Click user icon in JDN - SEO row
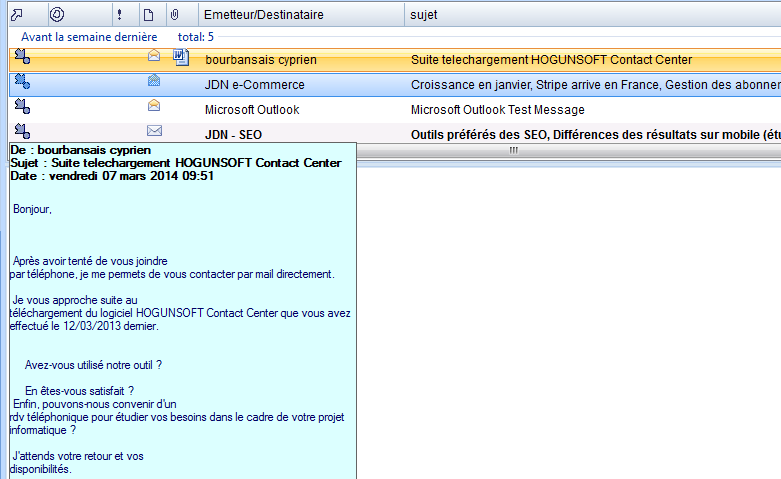Image resolution: width=781 pixels, height=479 pixels. pyautogui.click(x=22, y=131)
